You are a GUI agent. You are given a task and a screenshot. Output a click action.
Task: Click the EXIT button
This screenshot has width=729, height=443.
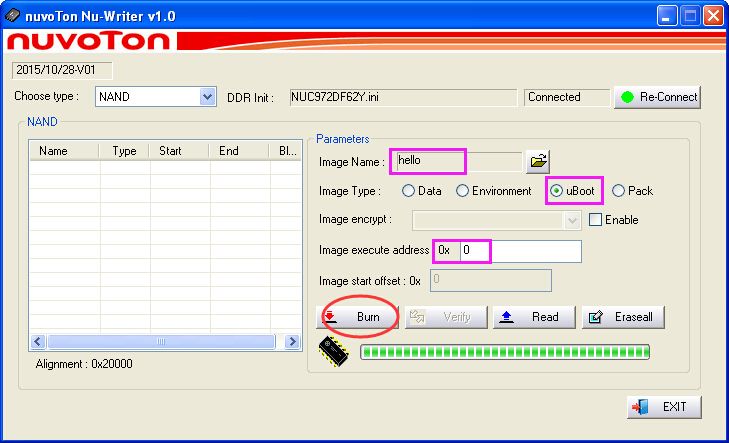tap(664, 407)
